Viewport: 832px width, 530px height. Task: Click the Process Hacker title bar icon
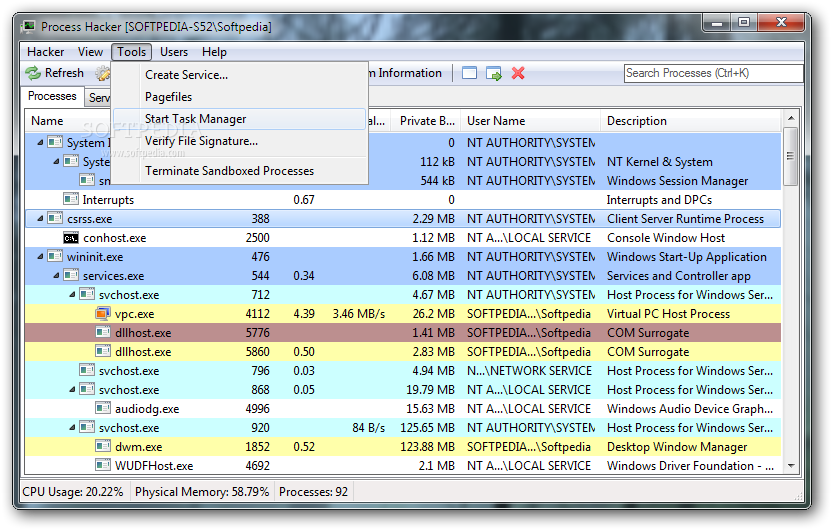pyautogui.click(x=28, y=27)
